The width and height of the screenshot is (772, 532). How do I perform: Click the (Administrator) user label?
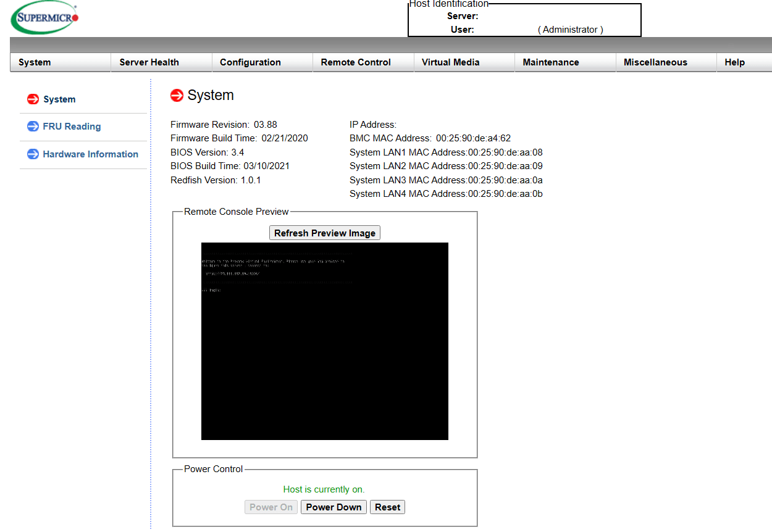pos(570,30)
